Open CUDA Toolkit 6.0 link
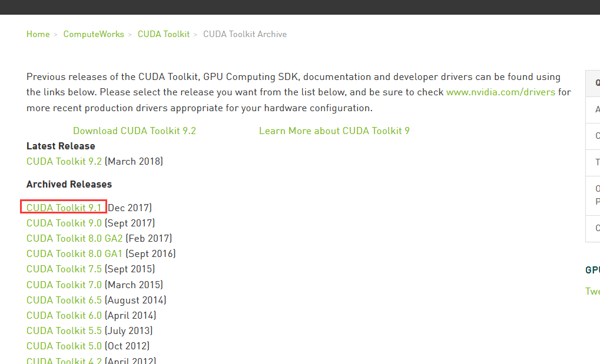 click(64, 315)
